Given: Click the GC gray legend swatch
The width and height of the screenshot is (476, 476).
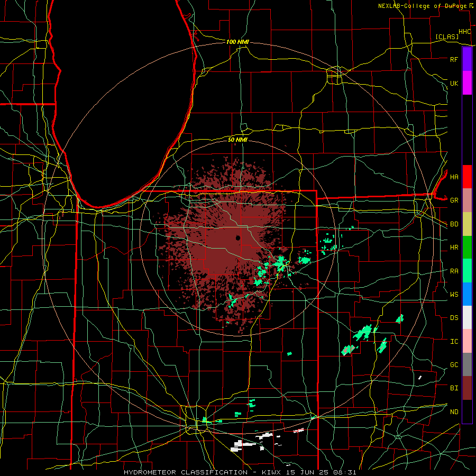Looking at the screenshot, I should coord(467,364).
